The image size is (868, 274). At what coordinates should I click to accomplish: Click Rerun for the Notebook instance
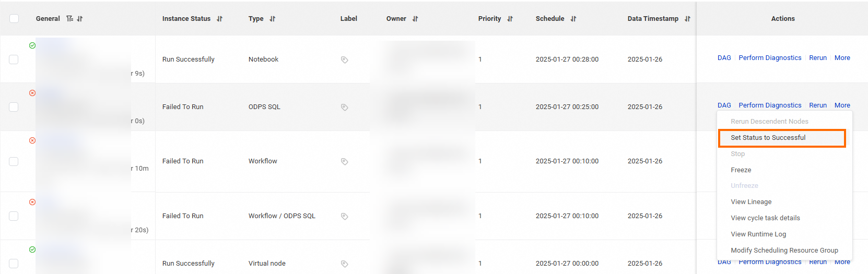[817, 58]
